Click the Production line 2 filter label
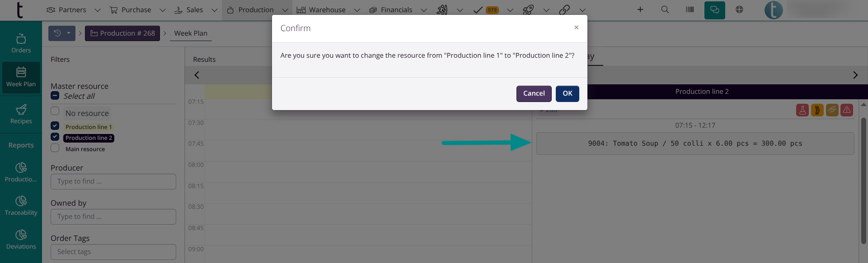Viewport: 868px width, 263px height. pyautogui.click(x=89, y=138)
